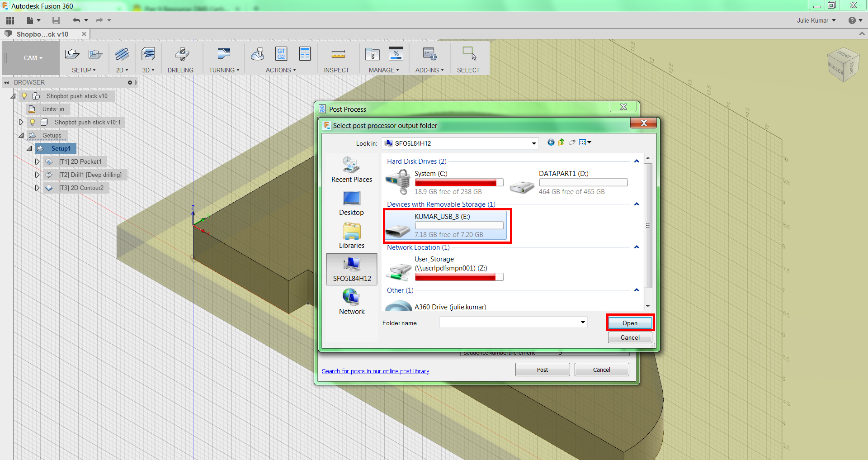
Task: Undo the last action
Action: 76,20
